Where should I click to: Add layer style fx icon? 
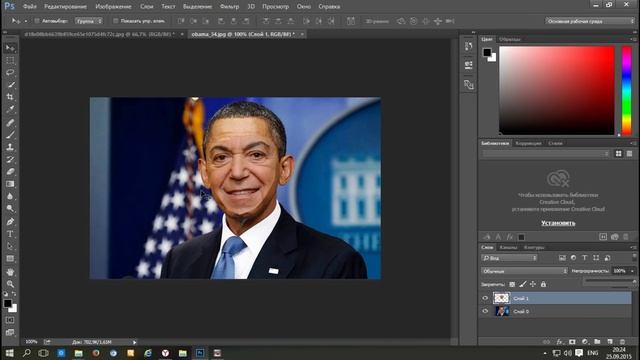(560, 342)
